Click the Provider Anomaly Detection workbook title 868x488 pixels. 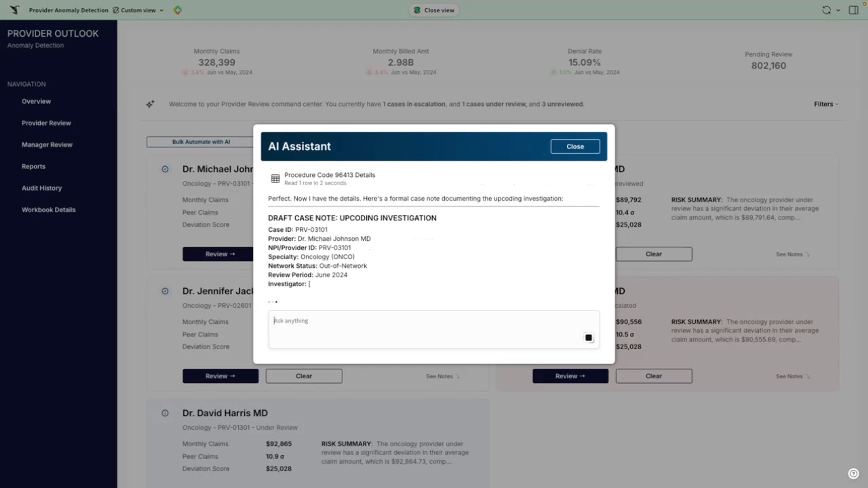(x=68, y=10)
